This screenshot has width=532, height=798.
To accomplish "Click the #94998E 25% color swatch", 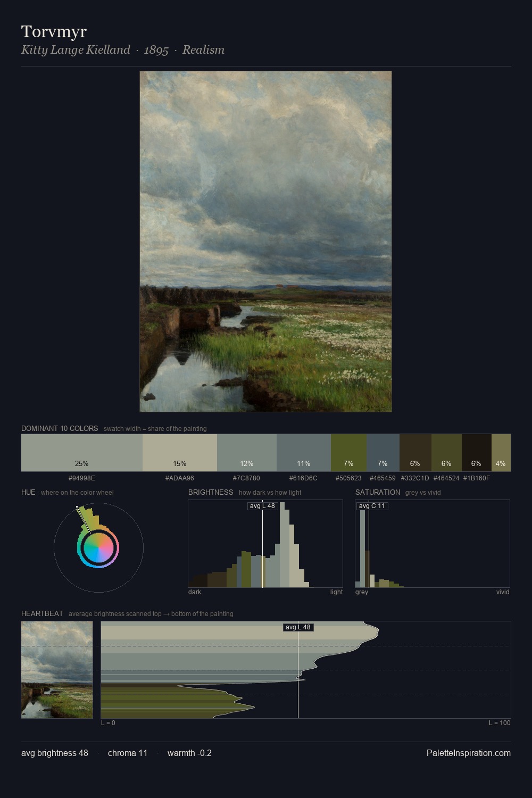I will click(82, 453).
